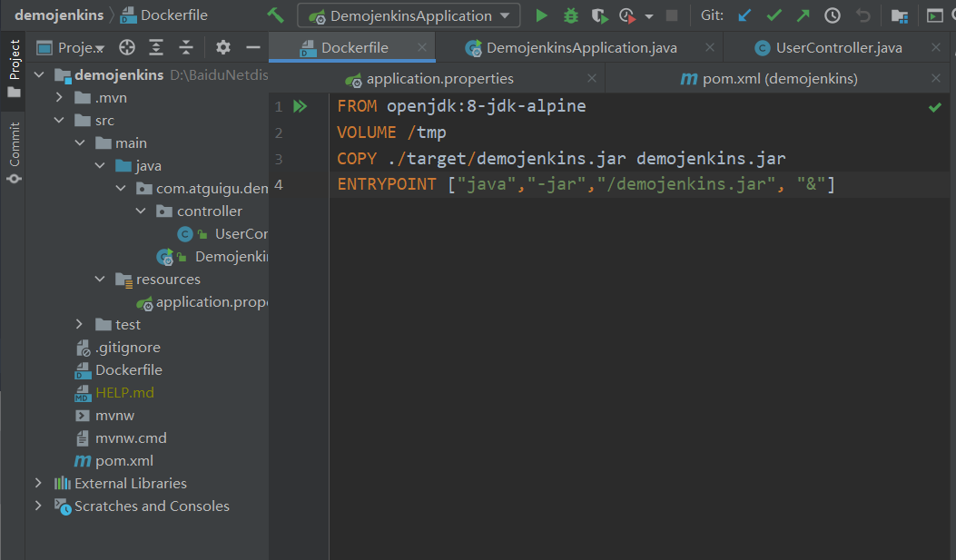The image size is (956, 560).
Task: Open the Project side tool tab
Action: (x=14, y=68)
